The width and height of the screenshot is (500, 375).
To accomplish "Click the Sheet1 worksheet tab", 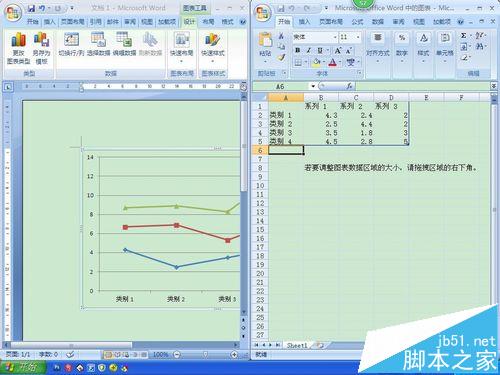I will [x=296, y=345].
